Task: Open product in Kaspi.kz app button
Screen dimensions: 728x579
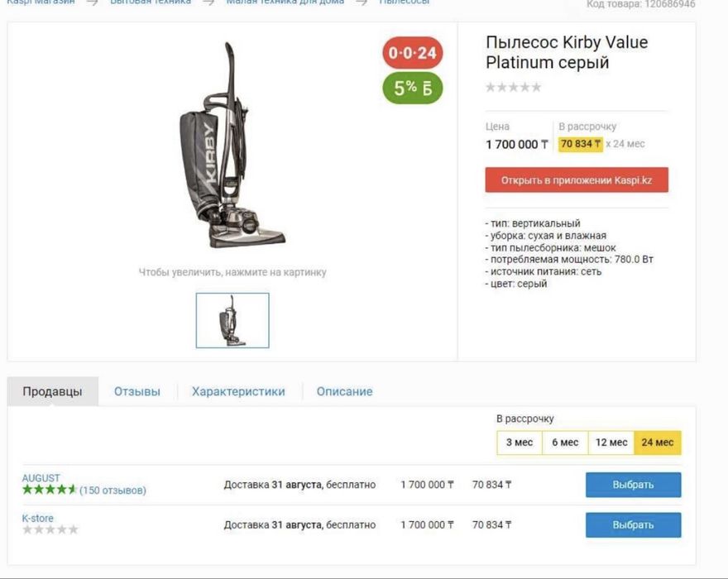Action: [577, 179]
